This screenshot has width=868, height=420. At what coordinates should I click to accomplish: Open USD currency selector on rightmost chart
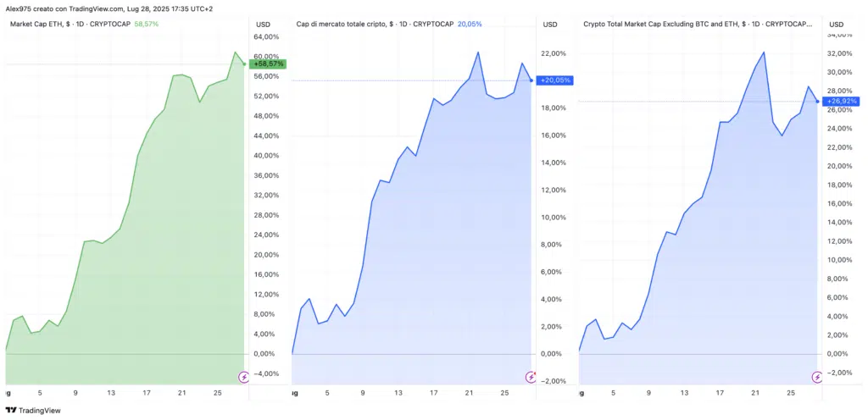coord(837,24)
